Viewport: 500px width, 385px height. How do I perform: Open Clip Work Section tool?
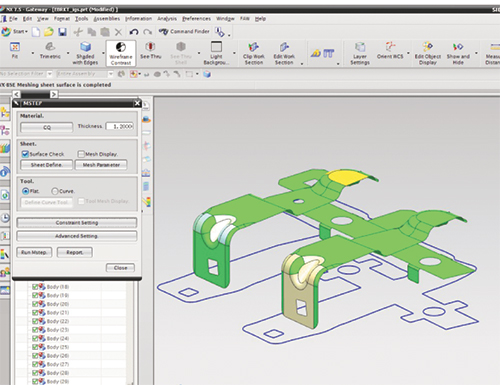point(254,47)
